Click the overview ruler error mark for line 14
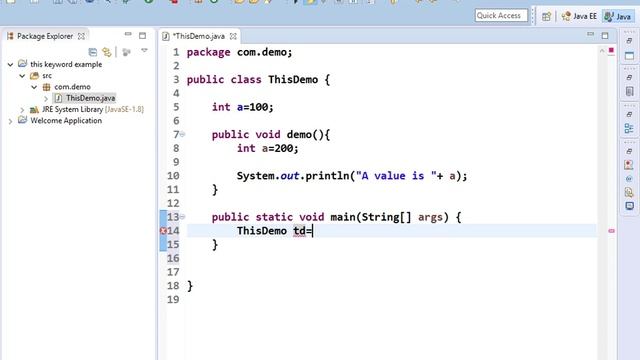Image resolution: width=640 pixels, height=360 pixels. pos(611,231)
